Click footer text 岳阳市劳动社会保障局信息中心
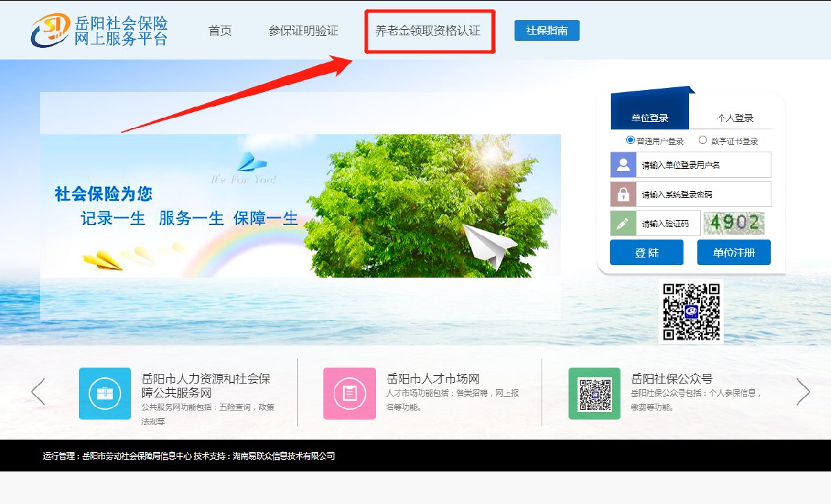The image size is (831, 504). 136,456
